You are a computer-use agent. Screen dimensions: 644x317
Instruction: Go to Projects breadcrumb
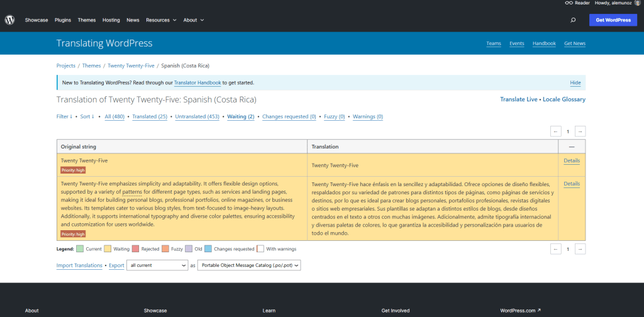65,65
